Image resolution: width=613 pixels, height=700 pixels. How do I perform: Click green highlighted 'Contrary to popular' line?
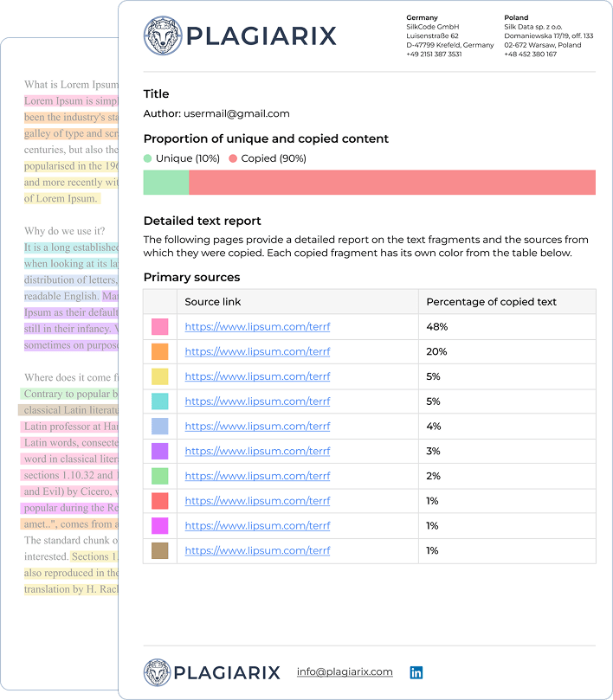[69, 394]
